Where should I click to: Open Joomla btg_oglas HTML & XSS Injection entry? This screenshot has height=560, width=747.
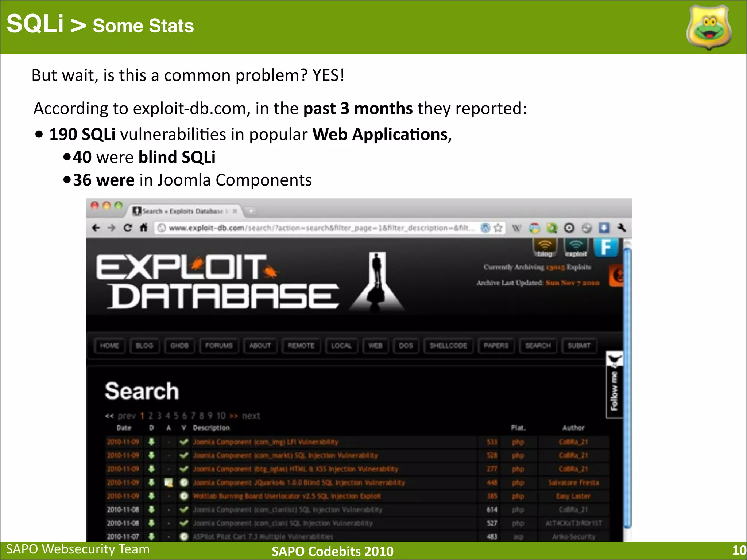(x=295, y=469)
